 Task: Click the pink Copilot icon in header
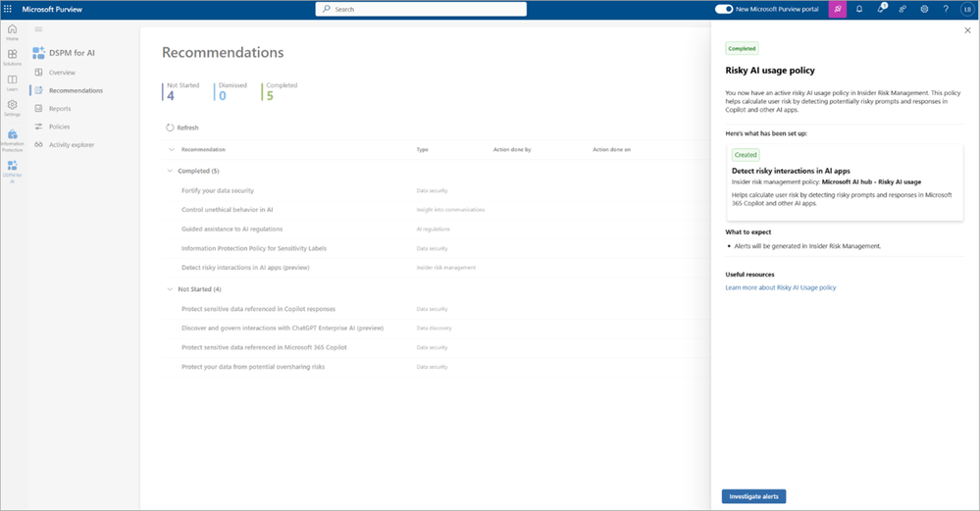(x=838, y=10)
